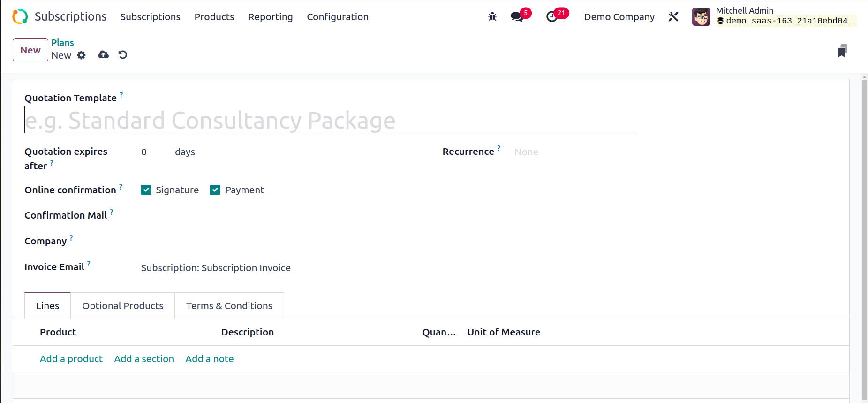Screen dimensions: 868x403
Task: Open the Configuration menu
Action: (x=337, y=17)
